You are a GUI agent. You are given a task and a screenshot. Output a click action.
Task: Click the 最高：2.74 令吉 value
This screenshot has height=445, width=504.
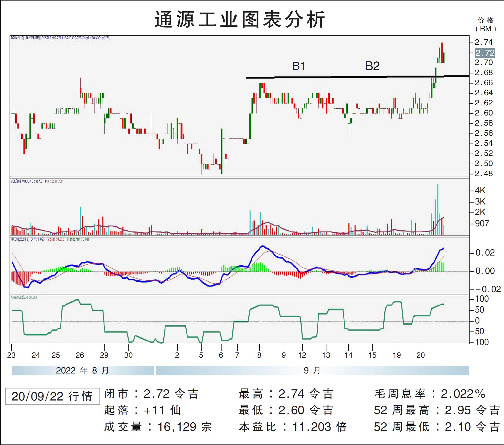(x=286, y=394)
